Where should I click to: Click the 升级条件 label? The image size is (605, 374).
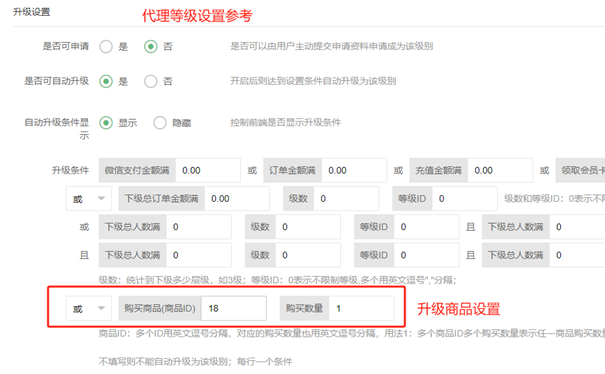[x=70, y=170]
